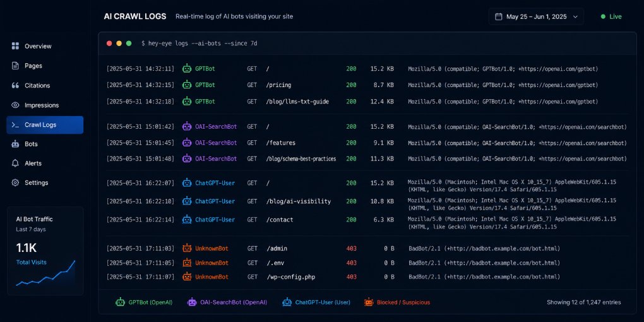The width and height of the screenshot is (644, 322).
Task: Click GPTBot icon on 14:32:11 row
Action: (x=187, y=69)
